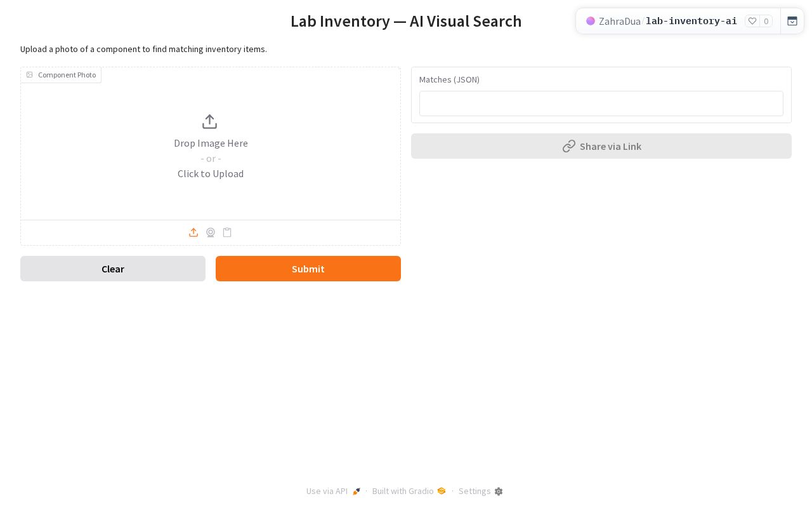Image resolution: width=812 pixels, height=508 pixels.
Task: Click the orange Submit button
Action: point(308,269)
